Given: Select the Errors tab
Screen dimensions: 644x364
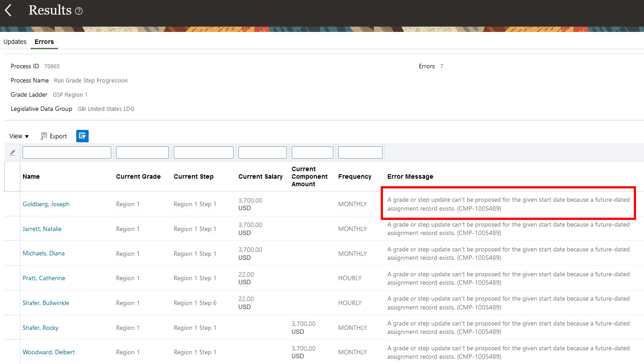Looking at the screenshot, I should (x=44, y=42).
